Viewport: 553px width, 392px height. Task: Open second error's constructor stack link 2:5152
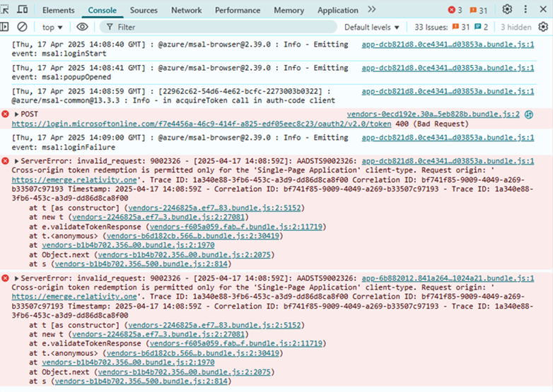tap(214, 325)
